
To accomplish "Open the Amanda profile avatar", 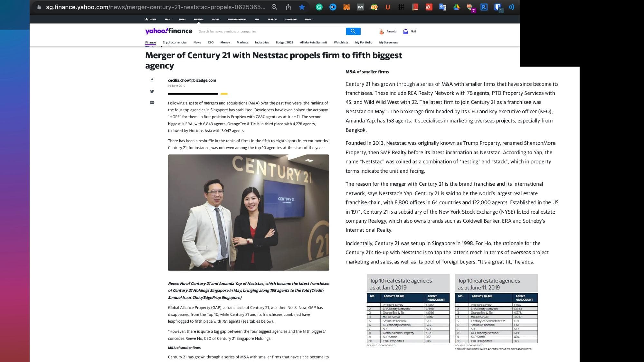I will pos(382,32).
